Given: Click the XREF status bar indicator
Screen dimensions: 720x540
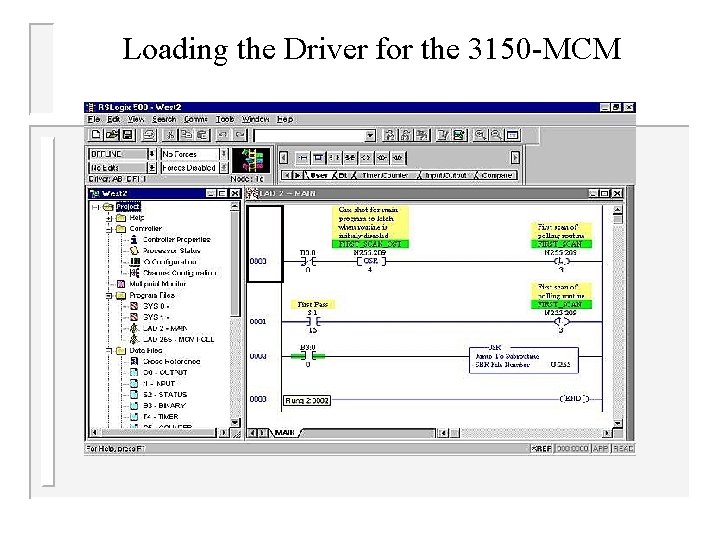Looking at the screenshot, I should pos(542,449).
